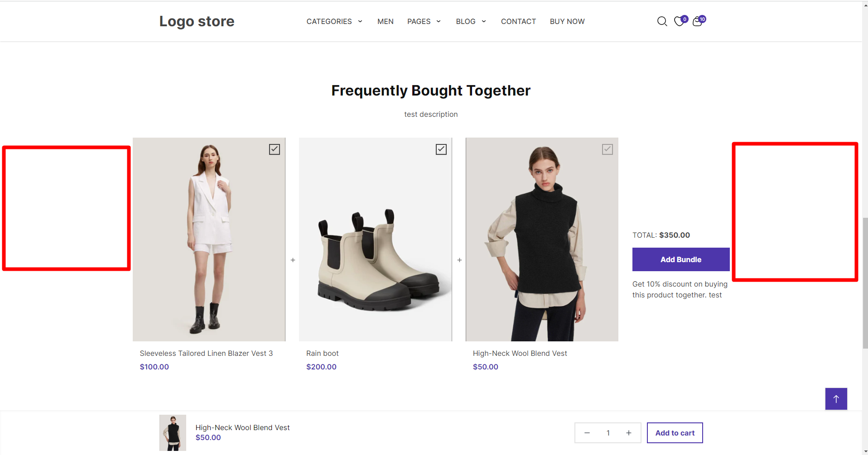Open the shopping cart bag icon
The width and height of the screenshot is (868, 455).
click(x=698, y=21)
